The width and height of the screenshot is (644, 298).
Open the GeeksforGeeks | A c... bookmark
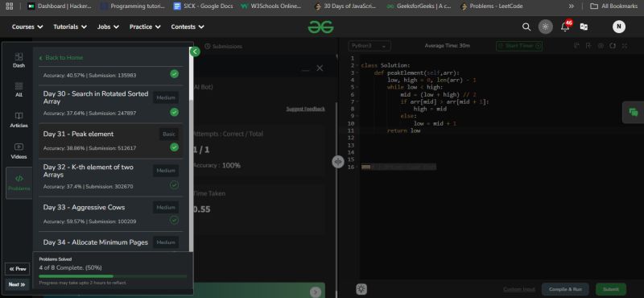coord(419,6)
